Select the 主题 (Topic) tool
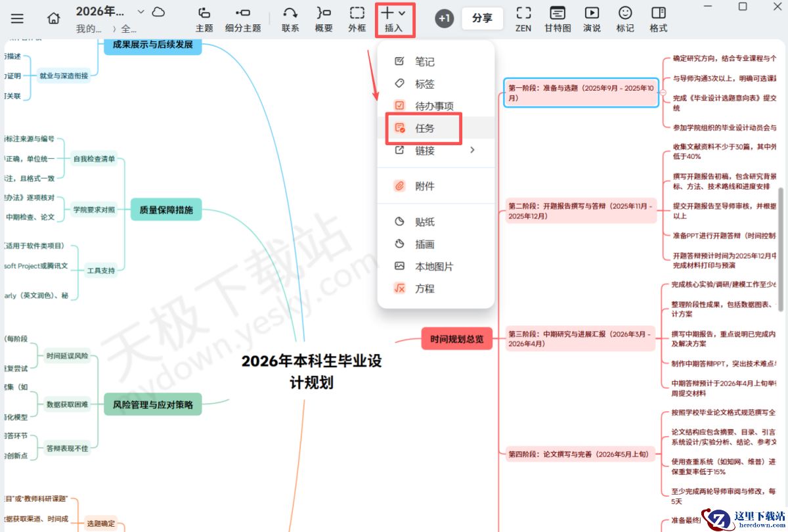 point(204,19)
